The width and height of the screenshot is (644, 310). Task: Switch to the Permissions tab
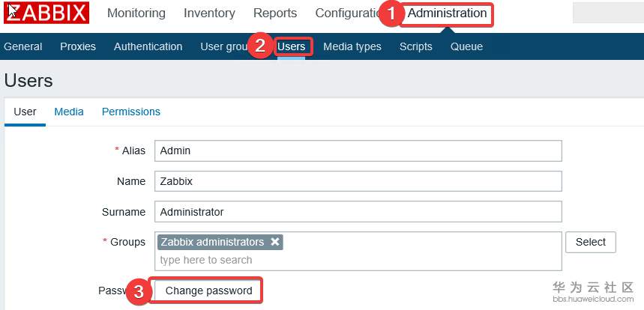coord(131,112)
